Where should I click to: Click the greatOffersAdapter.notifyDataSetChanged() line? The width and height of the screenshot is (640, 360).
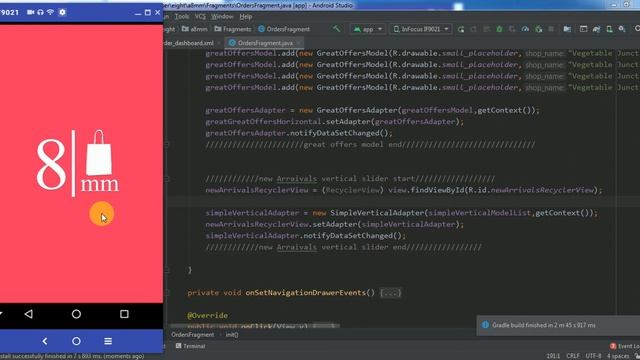point(298,133)
